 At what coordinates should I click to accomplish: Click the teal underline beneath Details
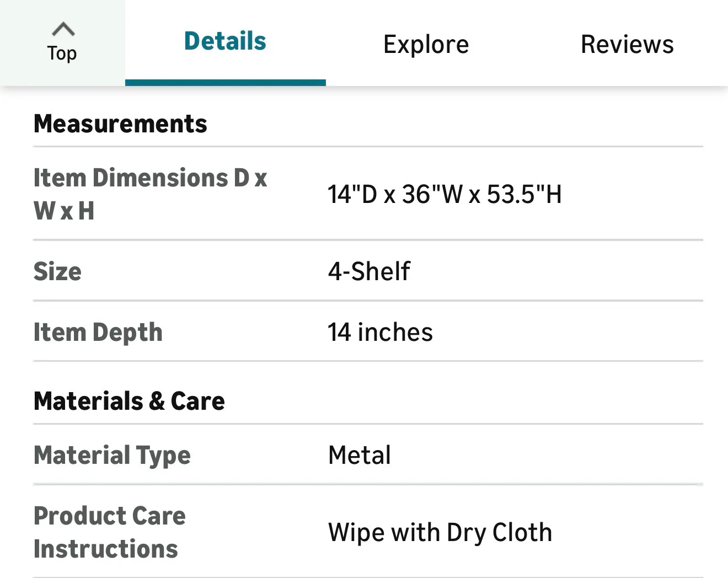coord(225,83)
